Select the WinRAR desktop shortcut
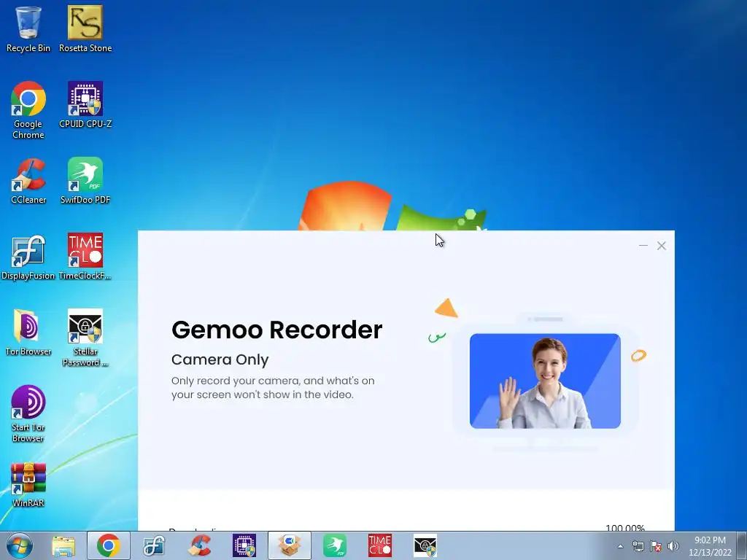This screenshot has height=560, width=747. point(28,485)
